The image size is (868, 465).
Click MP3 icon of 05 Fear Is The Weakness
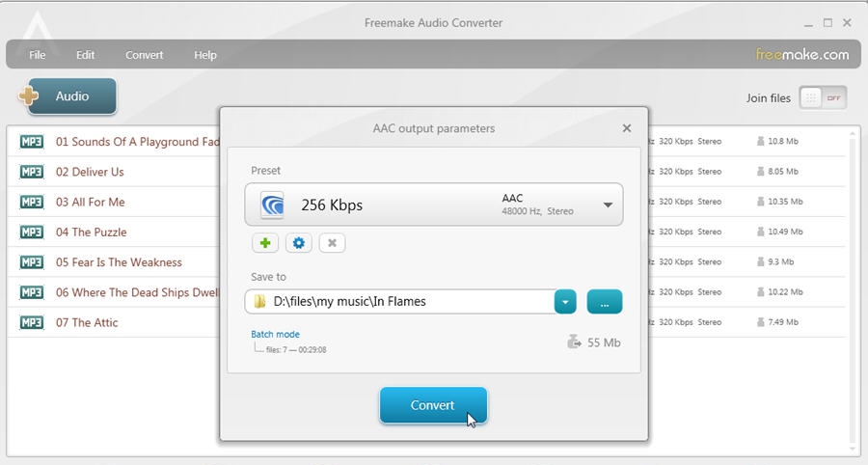[x=32, y=261]
